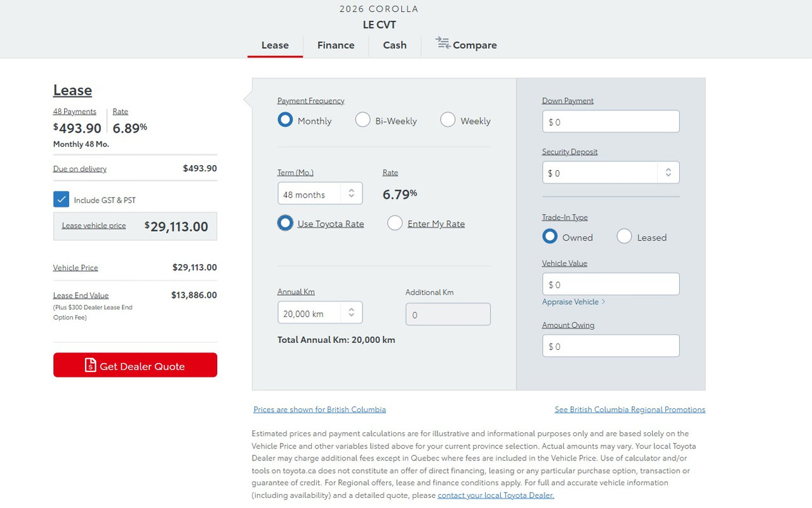Click the Trade-In Type label

tap(564, 217)
